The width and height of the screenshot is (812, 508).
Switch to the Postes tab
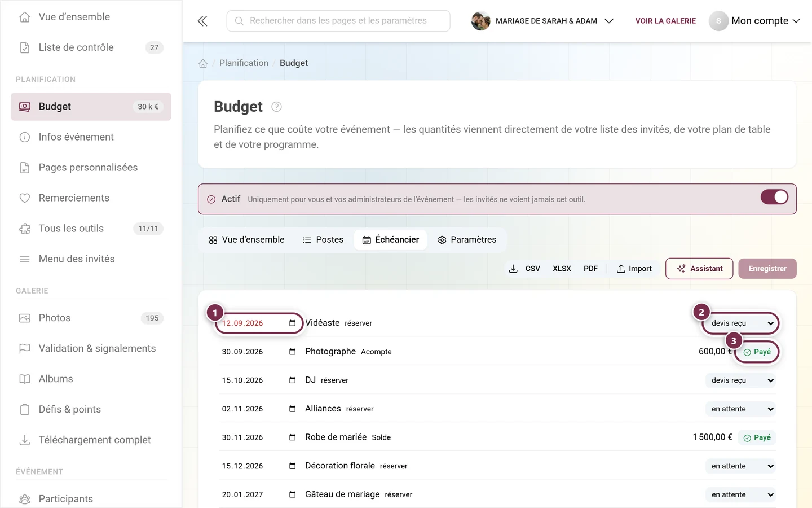pos(323,240)
